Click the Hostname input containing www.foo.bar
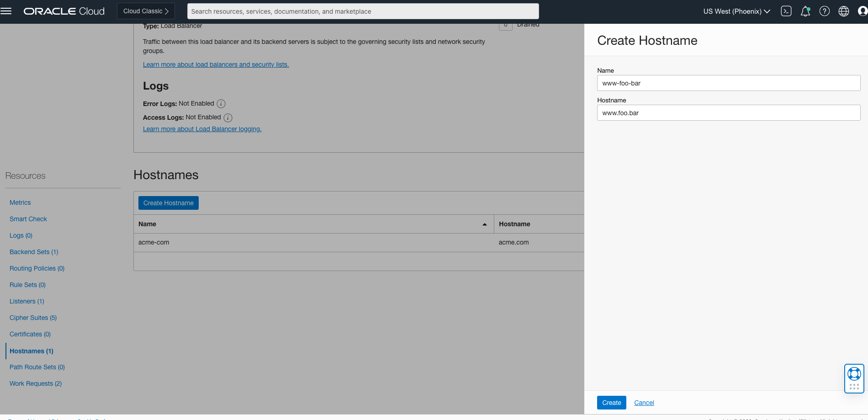 728,112
